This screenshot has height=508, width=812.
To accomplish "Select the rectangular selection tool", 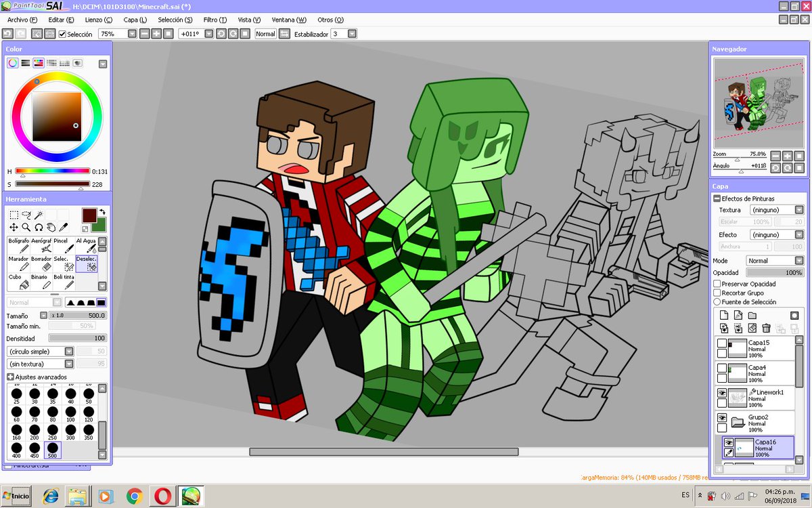I will (x=14, y=215).
